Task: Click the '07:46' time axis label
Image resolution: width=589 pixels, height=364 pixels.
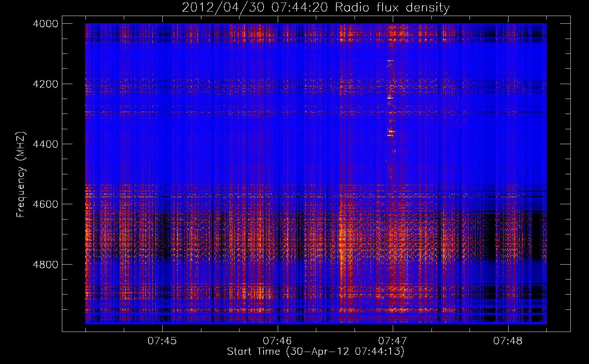Action: click(x=277, y=341)
